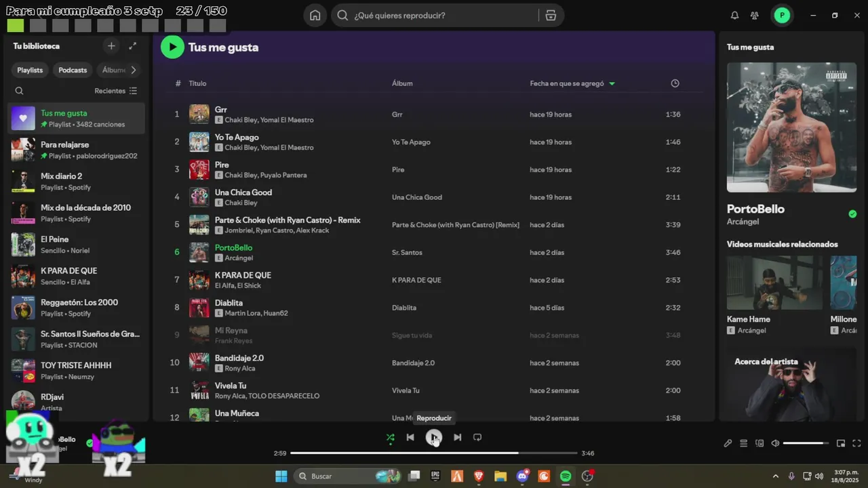This screenshot has height=488, width=868.
Task: Skip to the previous track
Action: tap(410, 437)
